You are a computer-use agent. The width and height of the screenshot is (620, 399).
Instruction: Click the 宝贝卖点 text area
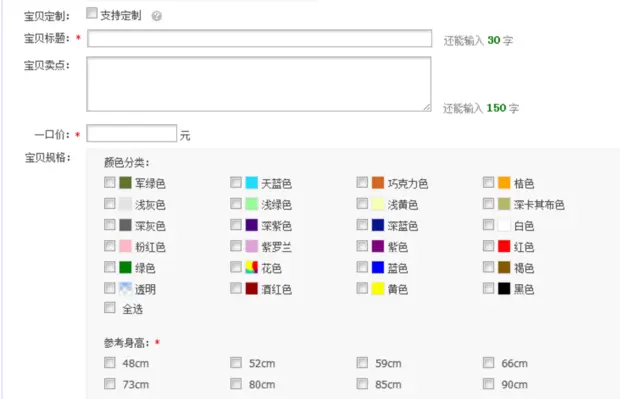coord(259,84)
